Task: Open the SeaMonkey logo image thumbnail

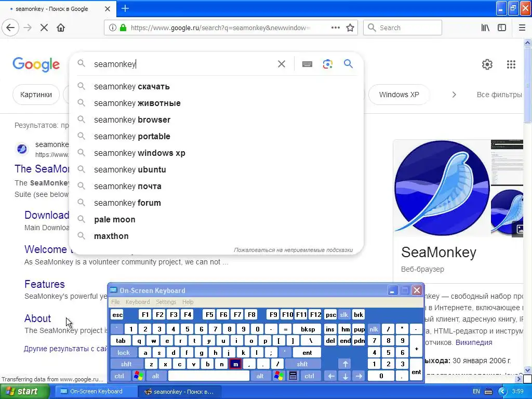Action: pos(442,188)
